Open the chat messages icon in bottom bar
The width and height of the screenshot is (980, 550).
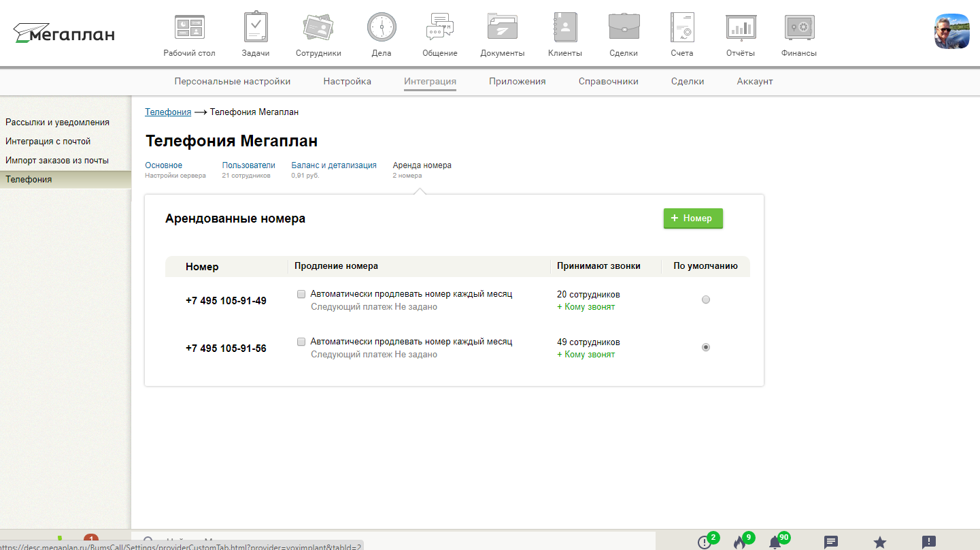point(830,543)
